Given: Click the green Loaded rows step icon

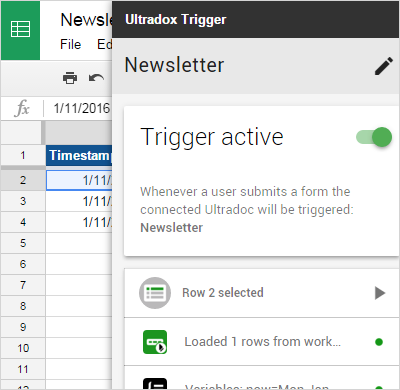Looking at the screenshot, I should [x=155, y=342].
